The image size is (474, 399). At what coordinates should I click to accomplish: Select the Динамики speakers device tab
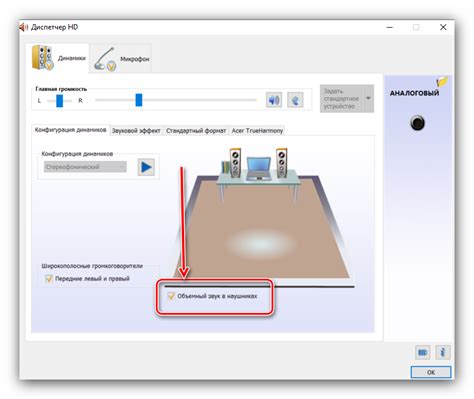click(59, 58)
